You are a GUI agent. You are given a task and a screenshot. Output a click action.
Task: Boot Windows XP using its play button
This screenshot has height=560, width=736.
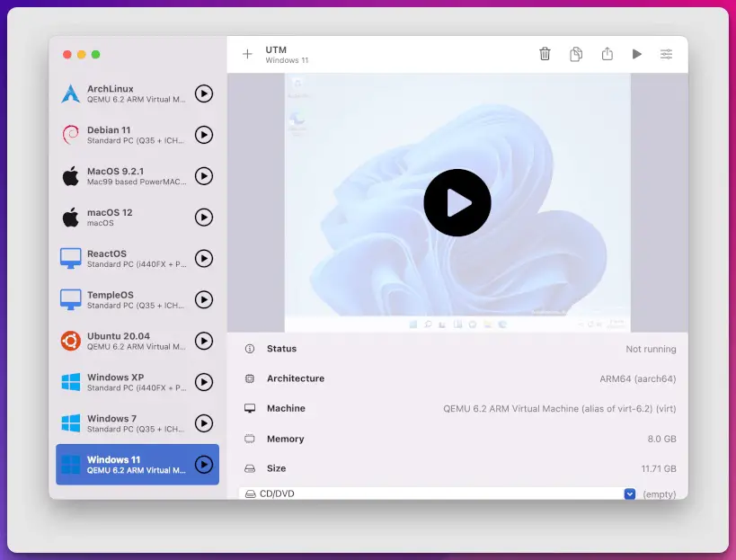tap(202, 382)
